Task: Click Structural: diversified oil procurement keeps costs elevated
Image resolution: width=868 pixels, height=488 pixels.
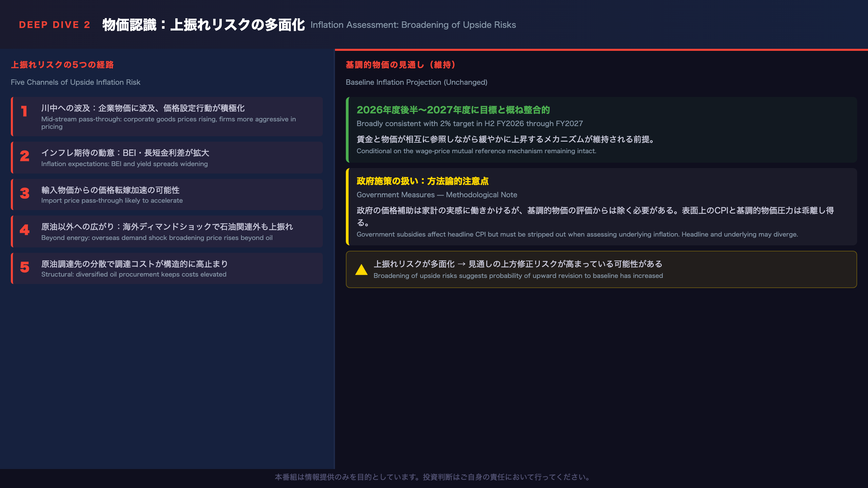Action: click(x=134, y=274)
